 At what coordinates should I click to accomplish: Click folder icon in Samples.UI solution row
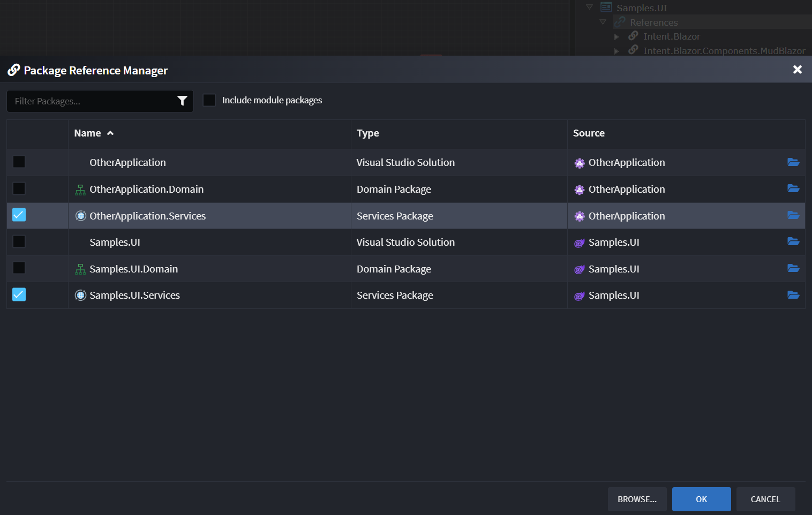click(793, 242)
